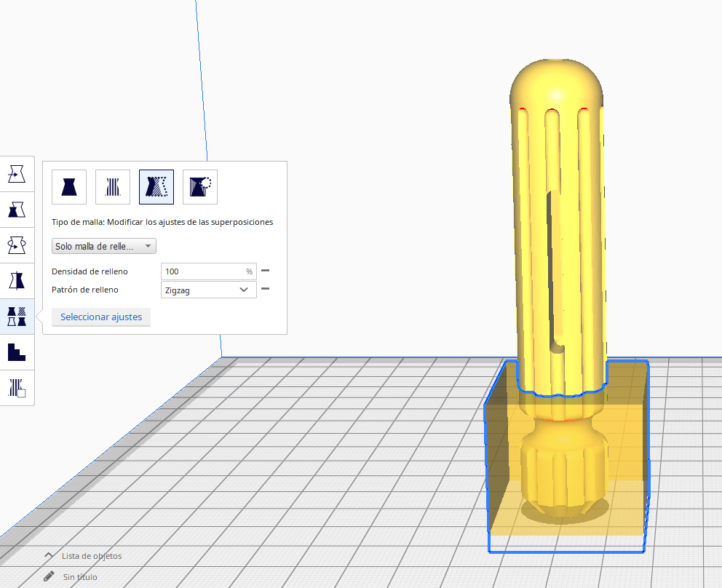722x588 pixels.
Task: Click the Seleccionar ajustes button
Action: [x=100, y=317]
